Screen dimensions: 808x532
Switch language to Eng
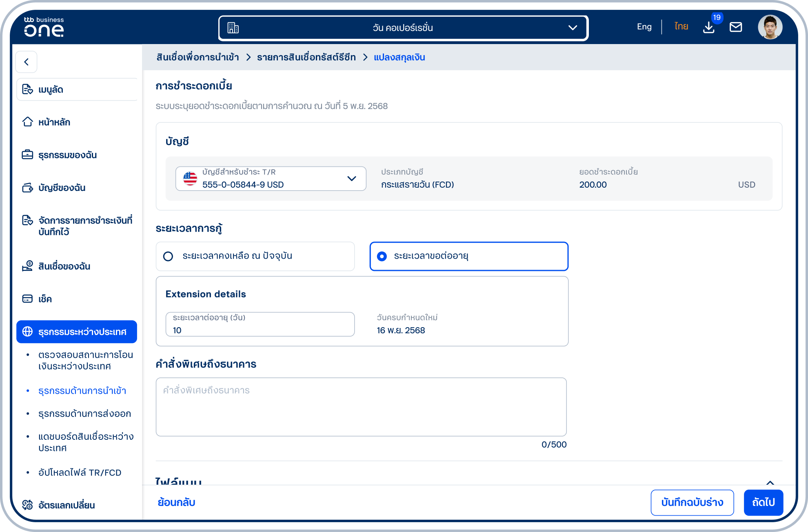(644, 27)
